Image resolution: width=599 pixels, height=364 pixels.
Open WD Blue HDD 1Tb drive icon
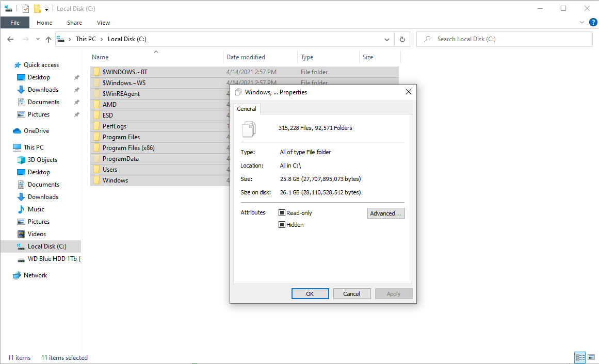tap(21, 259)
